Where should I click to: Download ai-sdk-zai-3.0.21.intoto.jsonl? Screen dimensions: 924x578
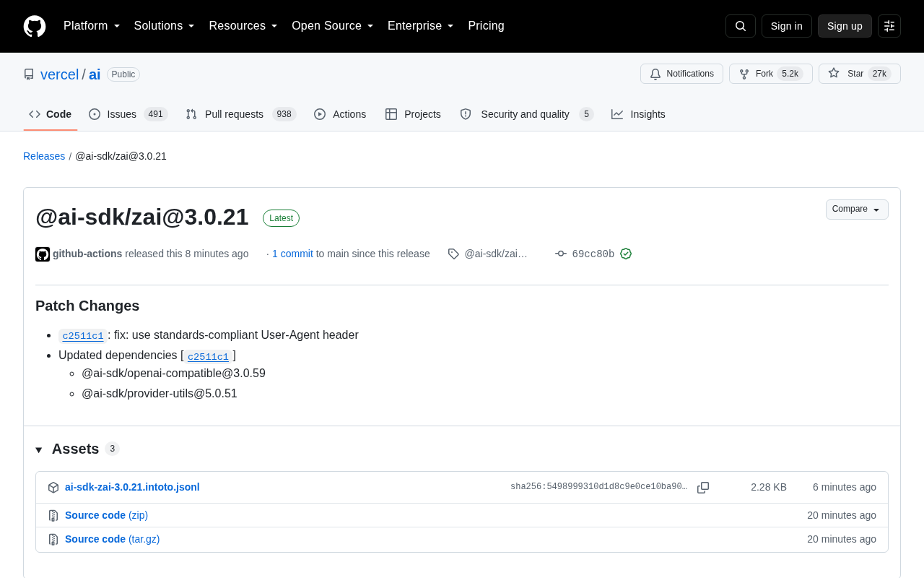click(x=132, y=487)
